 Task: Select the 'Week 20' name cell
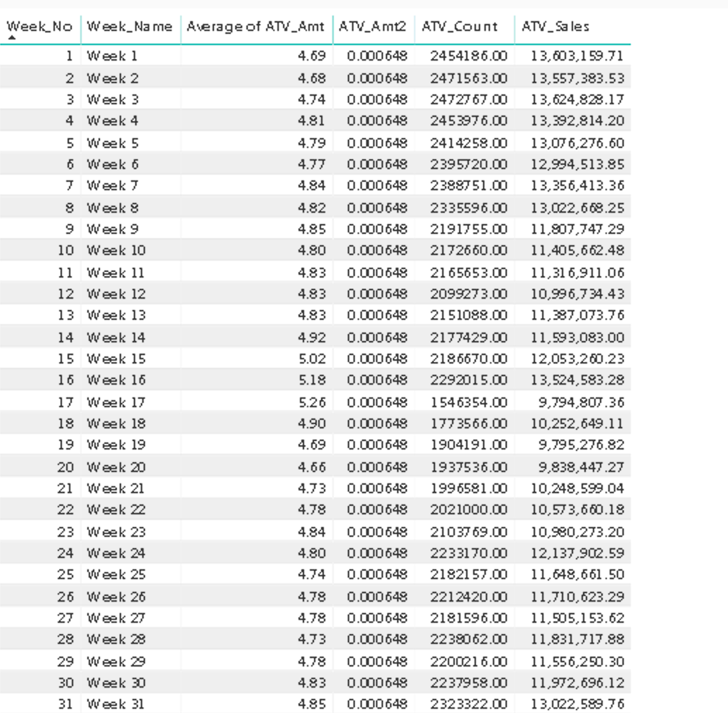(116, 467)
